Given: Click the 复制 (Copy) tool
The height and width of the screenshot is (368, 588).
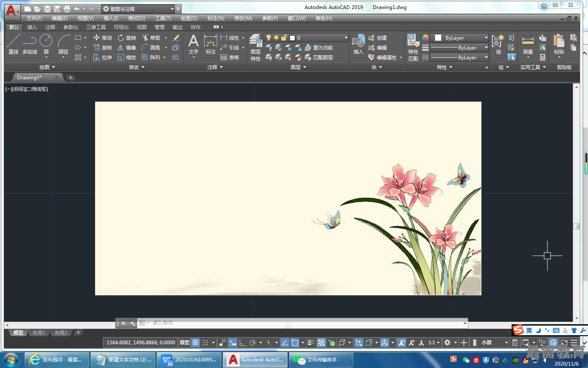Looking at the screenshot, I should point(102,47).
